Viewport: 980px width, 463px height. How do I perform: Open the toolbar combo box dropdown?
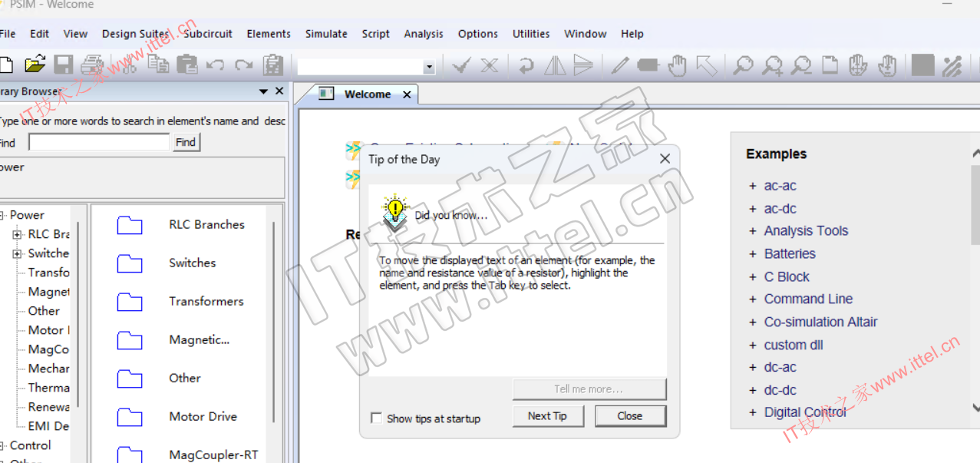coord(429,68)
